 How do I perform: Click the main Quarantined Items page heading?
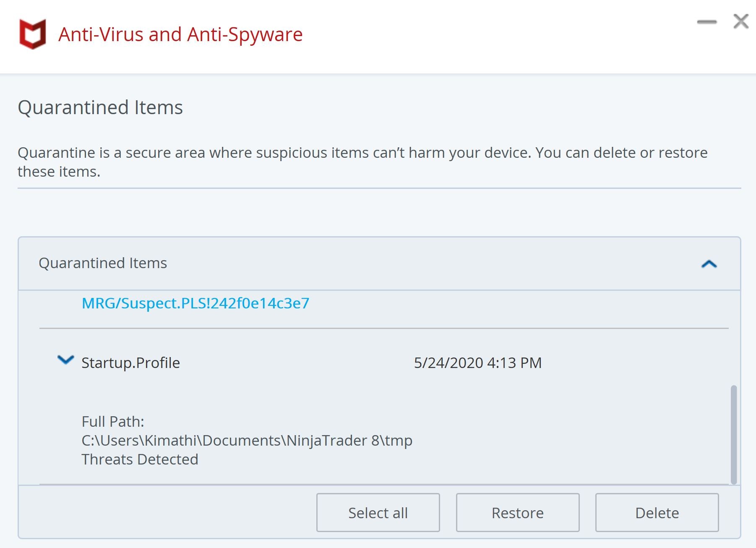tap(100, 107)
